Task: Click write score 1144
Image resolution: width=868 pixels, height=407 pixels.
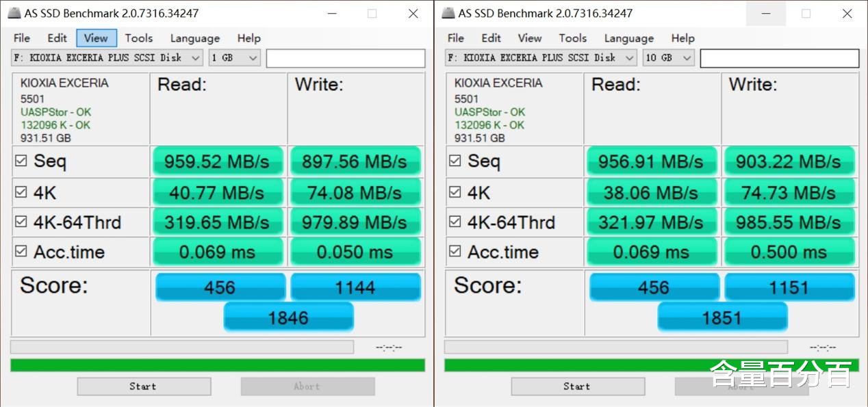Action: [356, 287]
